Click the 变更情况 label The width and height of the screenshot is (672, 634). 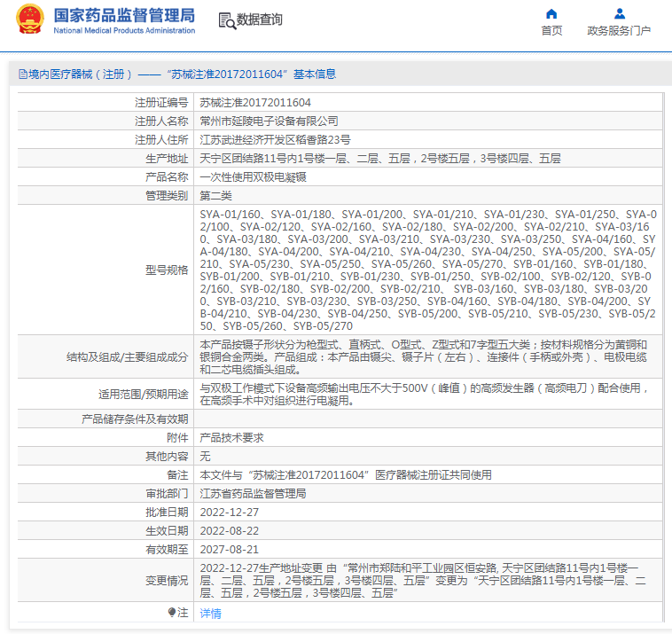167,581
